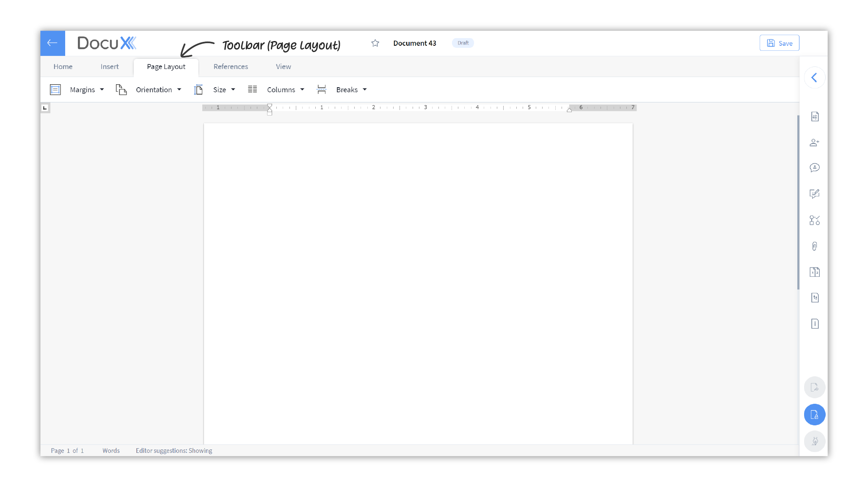The image size is (868, 488).
Task: Click the Draft status badge
Action: (463, 43)
